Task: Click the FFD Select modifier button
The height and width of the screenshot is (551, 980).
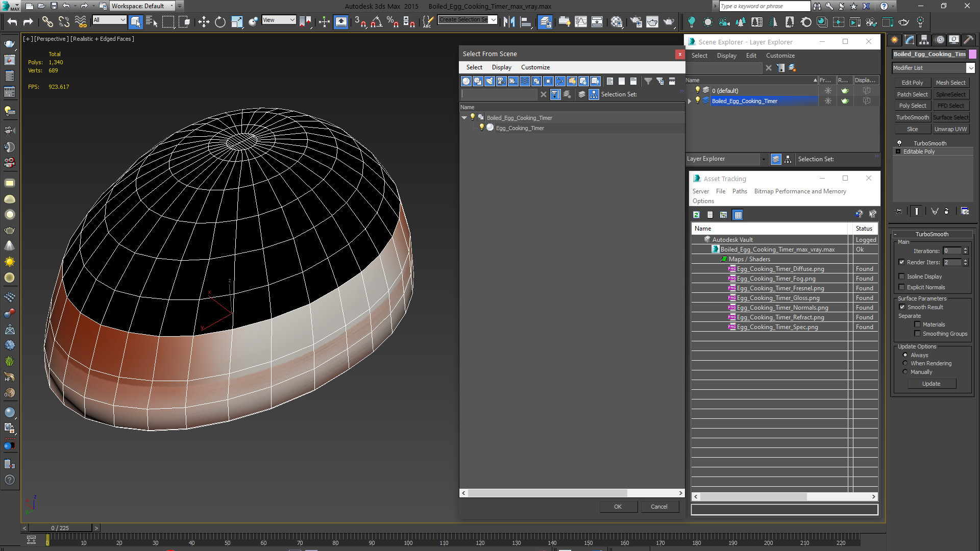Action: (x=950, y=106)
